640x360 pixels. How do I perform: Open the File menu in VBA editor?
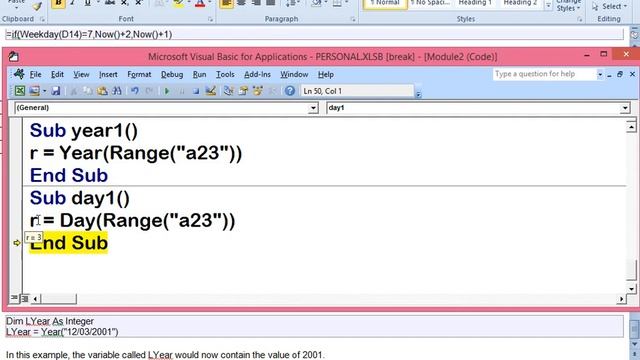(36, 74)
